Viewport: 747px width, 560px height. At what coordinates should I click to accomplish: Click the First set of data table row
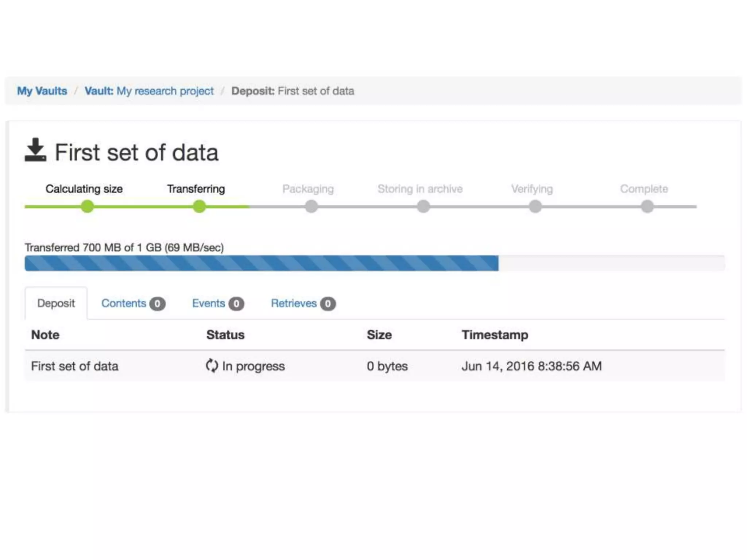click(75, 366)
